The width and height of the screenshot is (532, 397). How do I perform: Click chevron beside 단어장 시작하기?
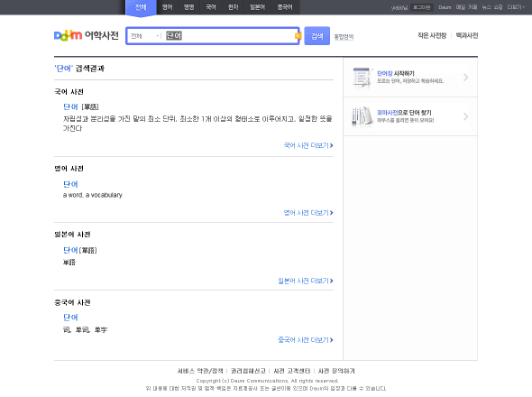coord(466,78)
